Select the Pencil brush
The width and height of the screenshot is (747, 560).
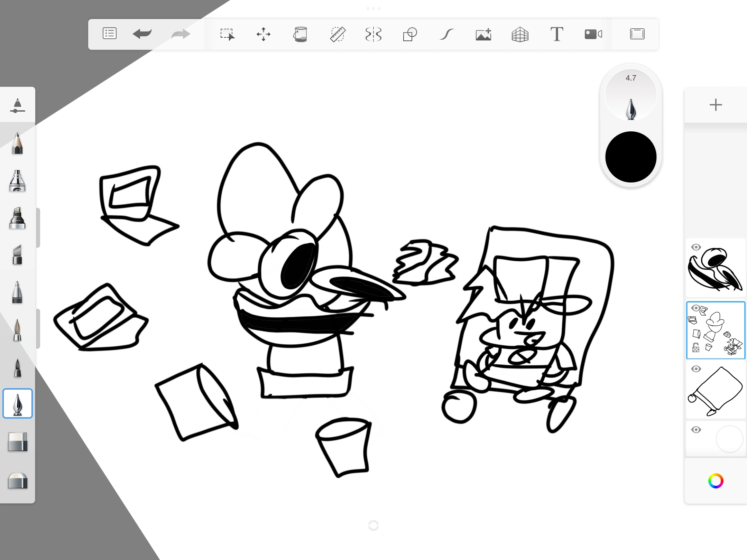coord(17,143)
